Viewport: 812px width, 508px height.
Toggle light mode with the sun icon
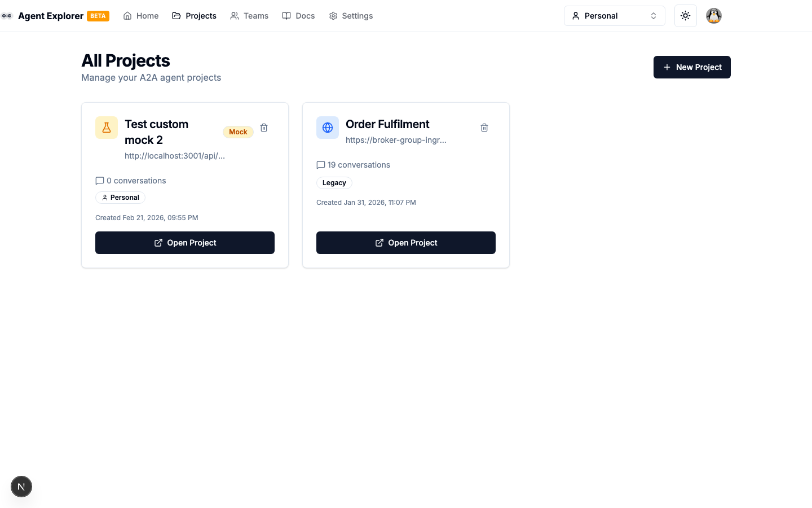click(686, 16)
